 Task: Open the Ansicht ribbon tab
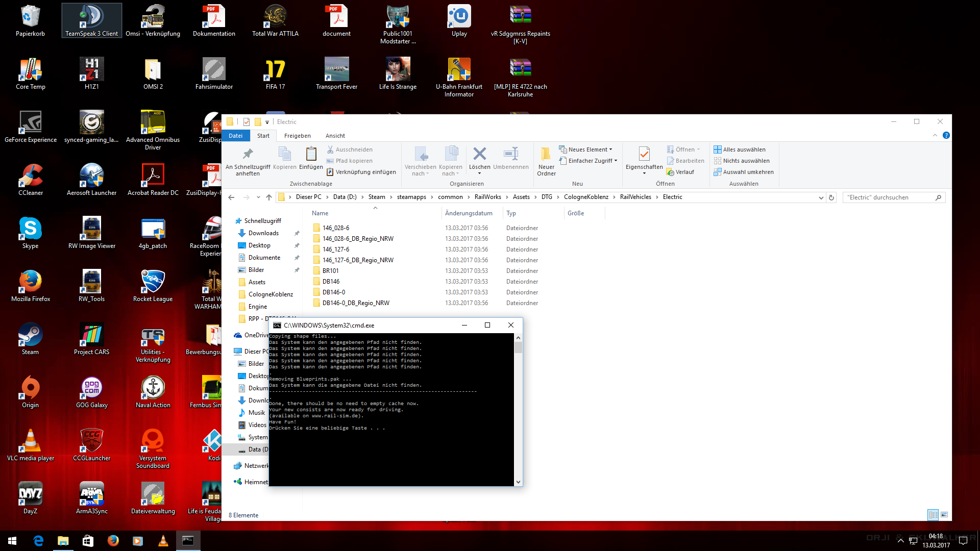(x=335, y=136)
